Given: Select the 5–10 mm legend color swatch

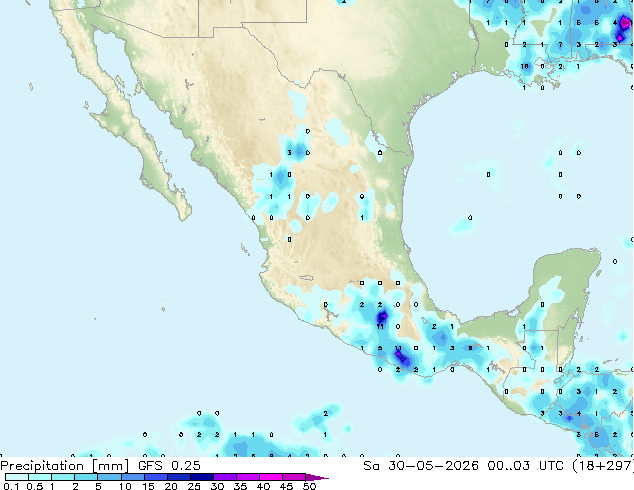Looking at the screenshot, I should coord(109,477).
